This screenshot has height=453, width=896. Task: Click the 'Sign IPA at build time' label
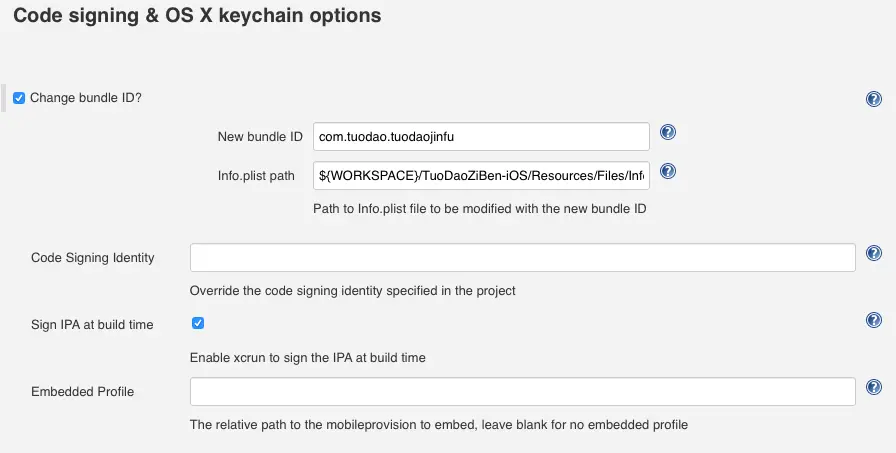tap(93, 325)
